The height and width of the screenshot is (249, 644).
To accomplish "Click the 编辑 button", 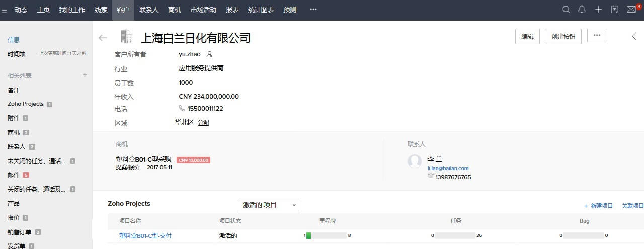I will 527,36.
